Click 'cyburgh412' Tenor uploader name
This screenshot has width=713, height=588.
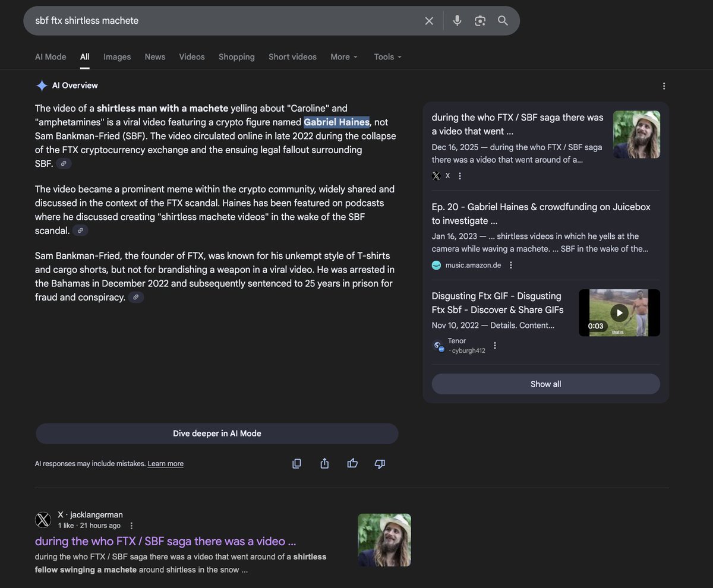[x=469, y=351]
